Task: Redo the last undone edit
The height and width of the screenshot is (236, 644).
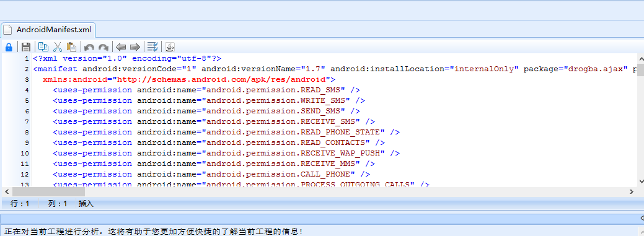Action: point(103,47)
